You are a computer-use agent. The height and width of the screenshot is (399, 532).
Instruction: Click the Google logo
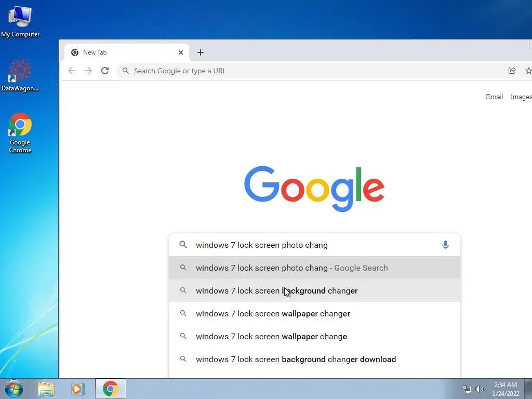click(314, 189)
